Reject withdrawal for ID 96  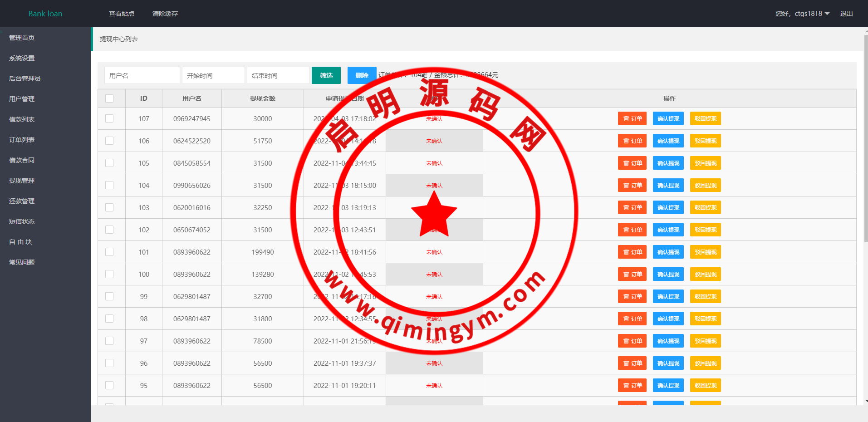click(x=705, y=363)
